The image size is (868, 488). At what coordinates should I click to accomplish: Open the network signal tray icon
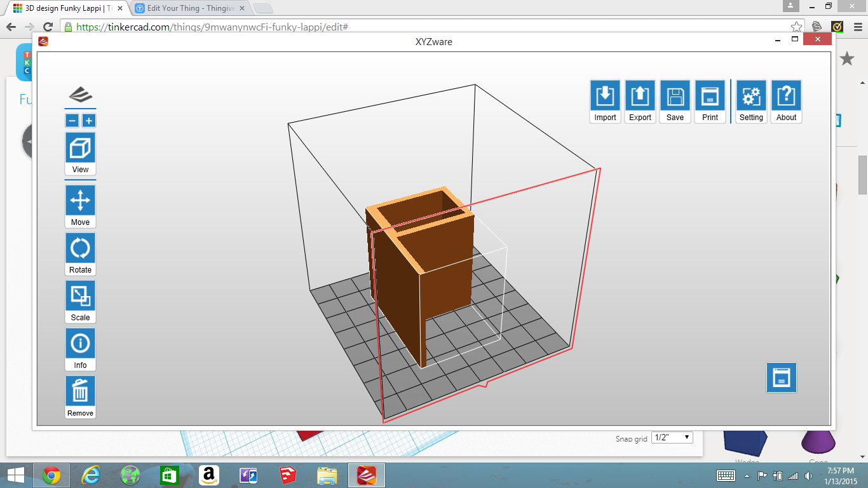792,475
